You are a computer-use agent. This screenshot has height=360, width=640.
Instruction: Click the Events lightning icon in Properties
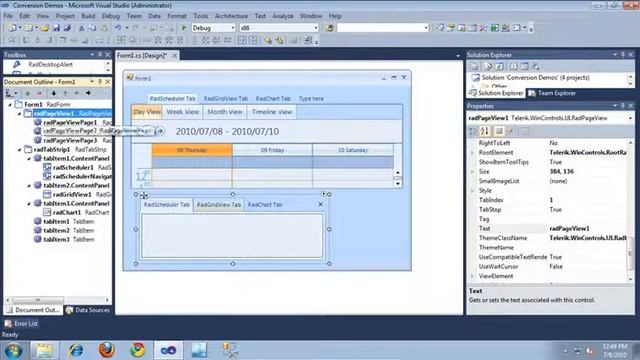click(x=510, y=131)
